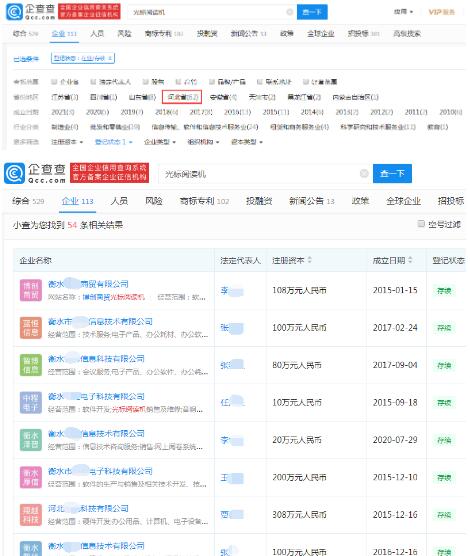Screen dimensions: 470x556
Task: Click the upper small 查一下 search button
Action: [x=312, y=12]
